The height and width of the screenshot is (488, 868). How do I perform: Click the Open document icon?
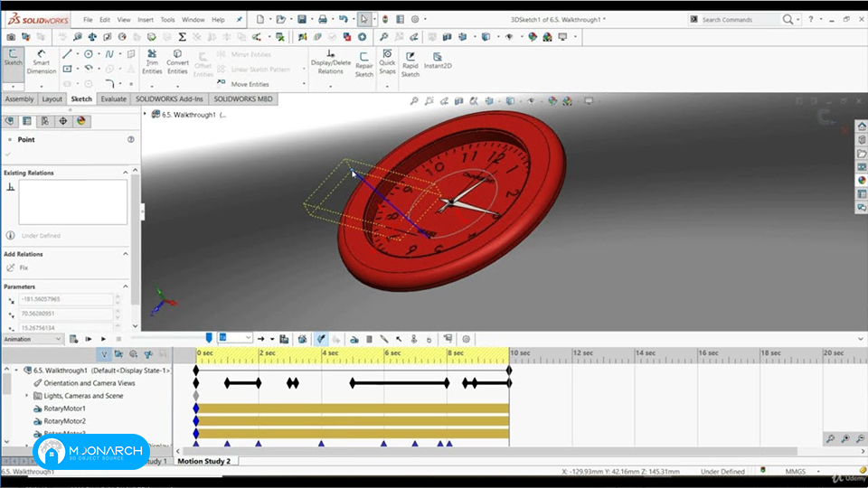[x=280, y=19]
